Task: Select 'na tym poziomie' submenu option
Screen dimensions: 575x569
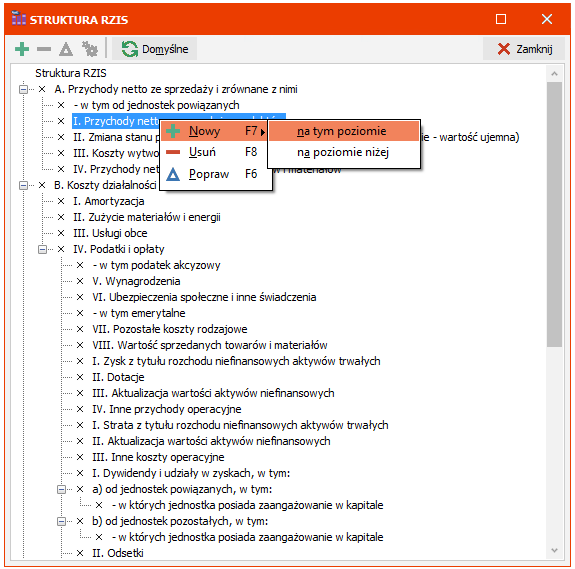Action: click(x=344, y=131)
